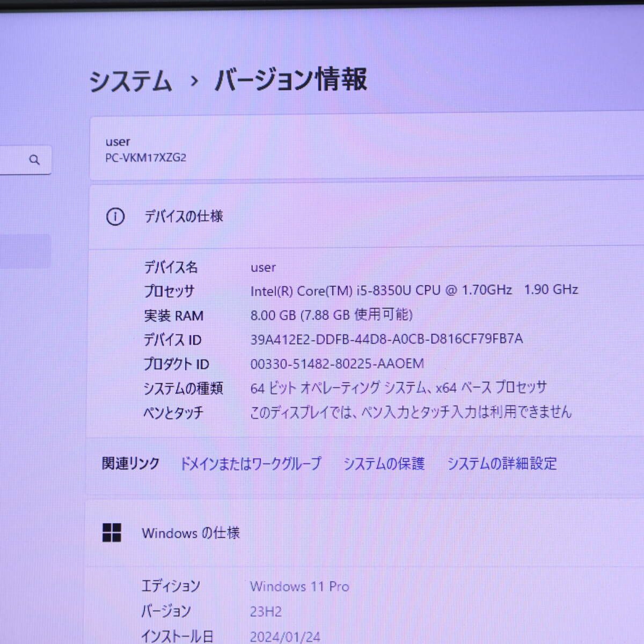
Task: Select the 64 ビット system type value
Action: pyautogui.click(x=398, y=387)
